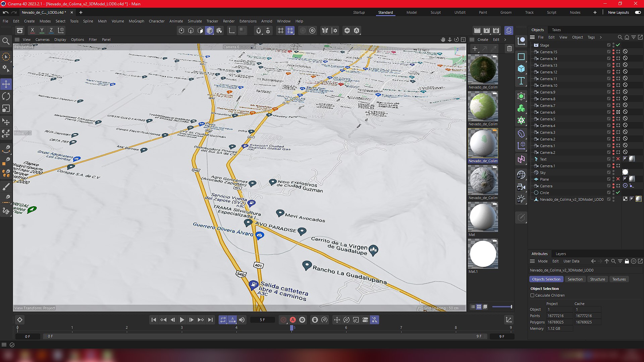This screenshot has width=644, height=362.
Task: Click the Workplane grid icon
Action: click(x=281, y=31)
